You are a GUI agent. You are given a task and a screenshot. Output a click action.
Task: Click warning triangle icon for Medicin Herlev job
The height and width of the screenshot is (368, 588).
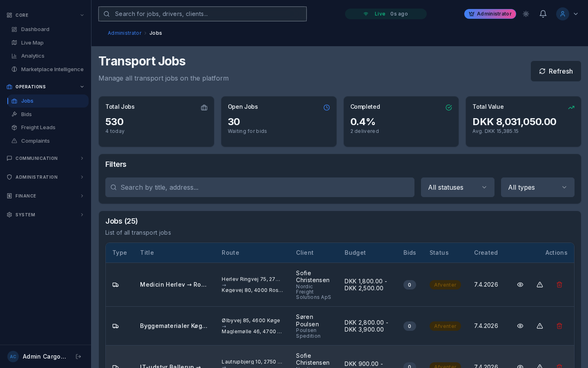pos(540,285)
